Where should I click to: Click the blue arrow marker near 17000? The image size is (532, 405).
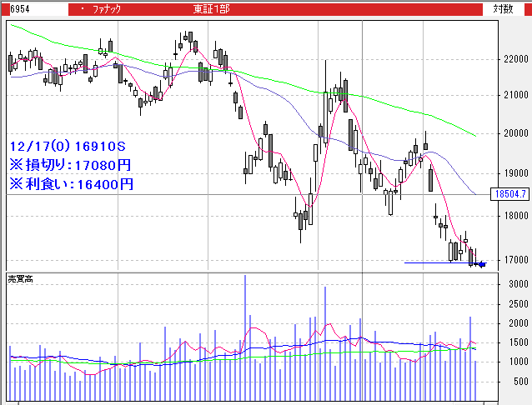pyautogui.click(x=481, y=264)
